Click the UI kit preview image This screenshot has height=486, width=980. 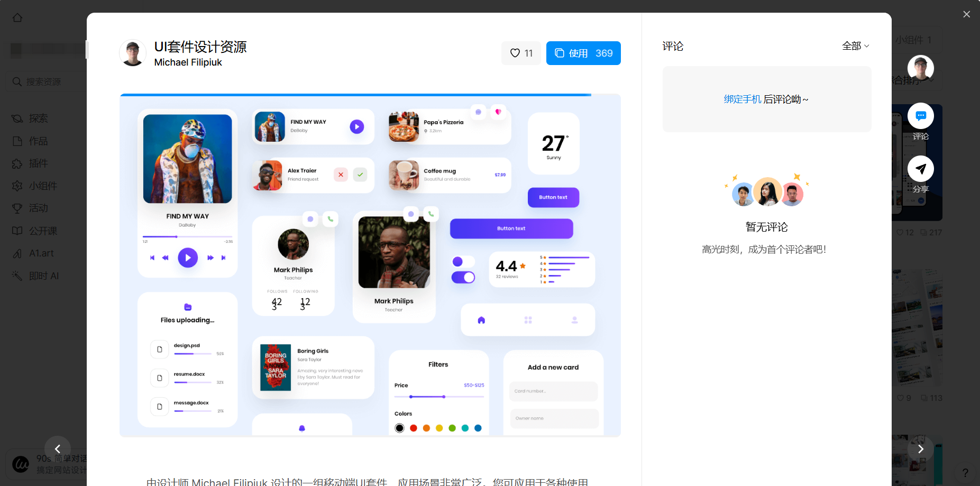[370, 265]
